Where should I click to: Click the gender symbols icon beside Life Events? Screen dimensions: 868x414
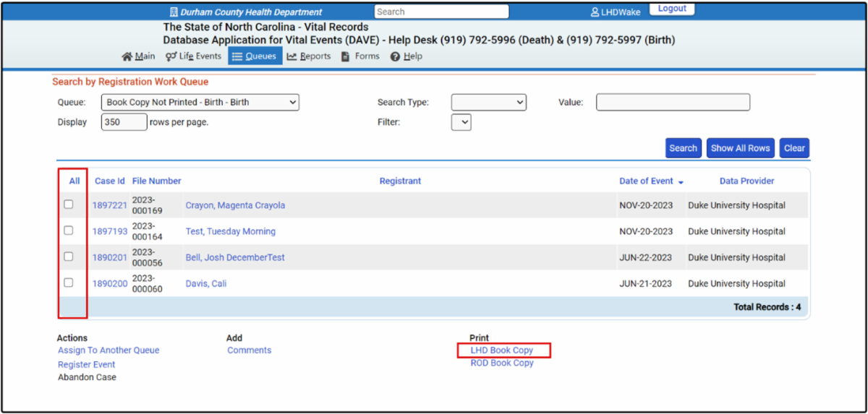coord(171,56)
